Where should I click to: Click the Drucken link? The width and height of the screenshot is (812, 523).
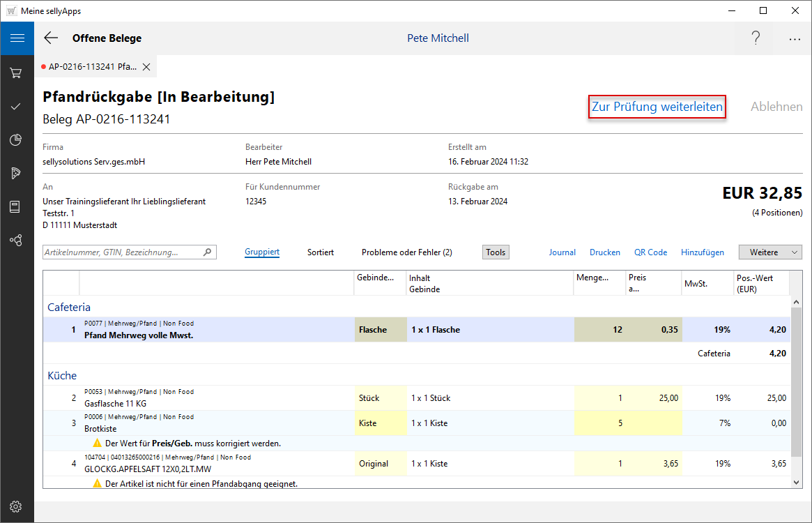[604, 252]
